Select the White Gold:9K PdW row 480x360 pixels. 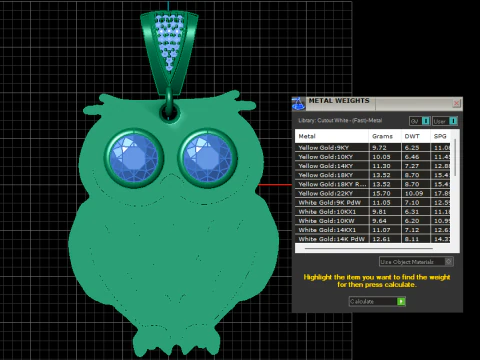pos(372,202)
